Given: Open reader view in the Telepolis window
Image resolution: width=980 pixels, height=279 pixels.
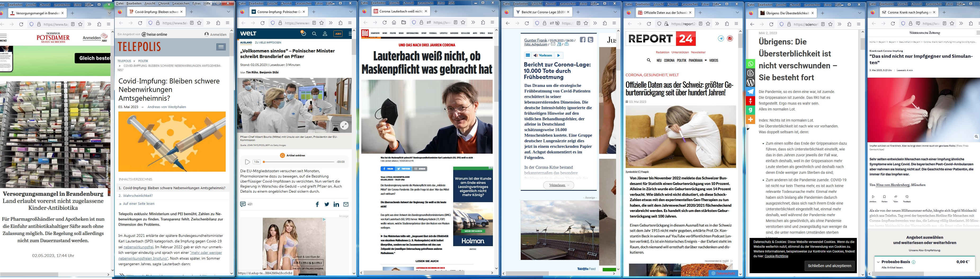Looking at the screenshot, I should click(192, 23).
